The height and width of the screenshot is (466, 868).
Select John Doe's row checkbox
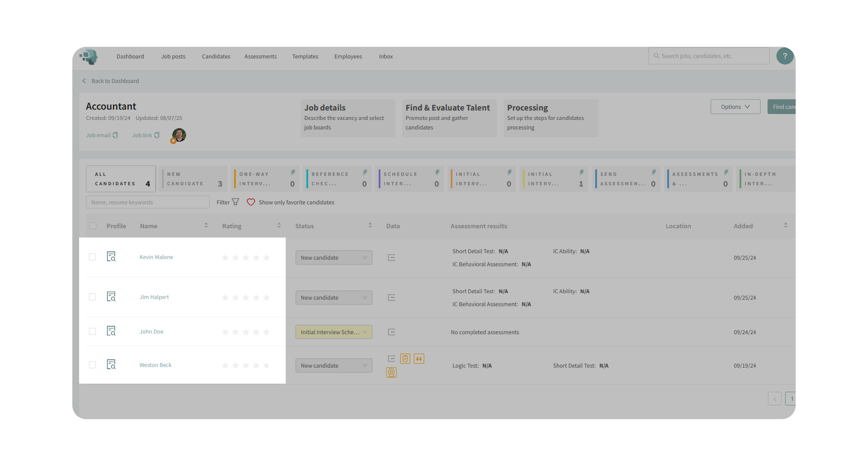tap(92, 331)
